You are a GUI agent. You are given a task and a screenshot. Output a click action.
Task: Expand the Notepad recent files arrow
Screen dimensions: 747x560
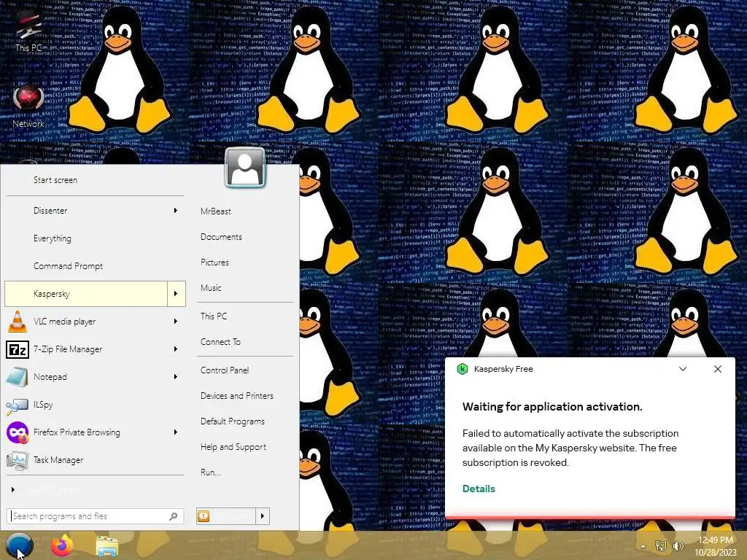coord(176,377)
